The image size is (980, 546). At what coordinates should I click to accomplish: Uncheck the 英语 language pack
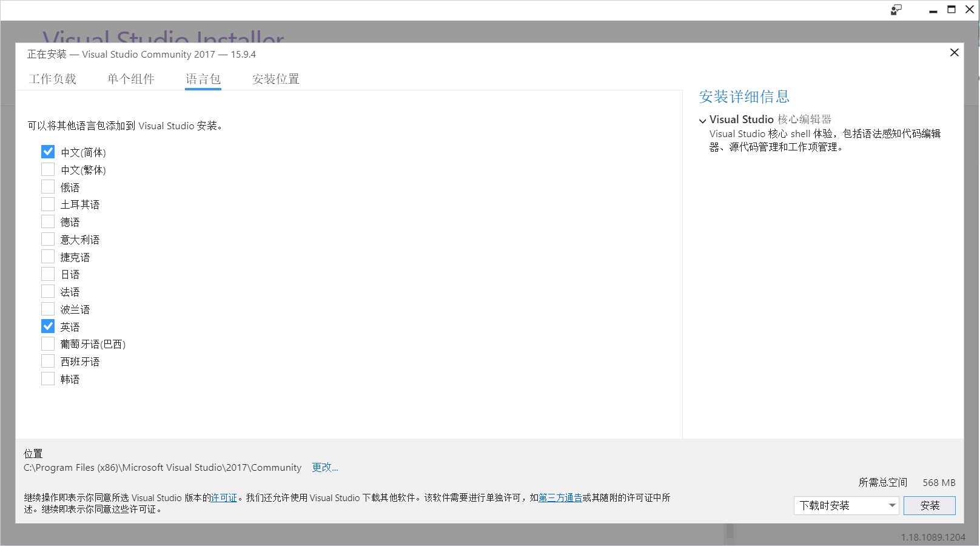(48, 326)
